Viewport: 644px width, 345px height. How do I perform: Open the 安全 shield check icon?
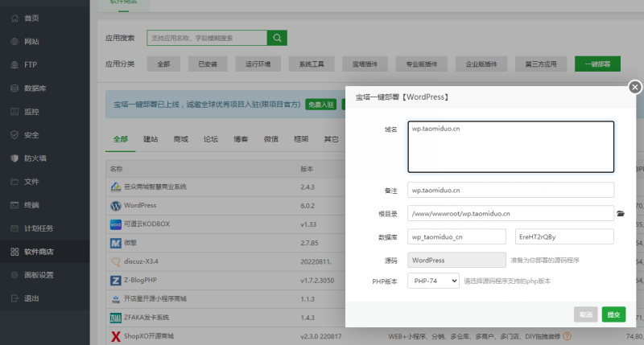(14, 135)
